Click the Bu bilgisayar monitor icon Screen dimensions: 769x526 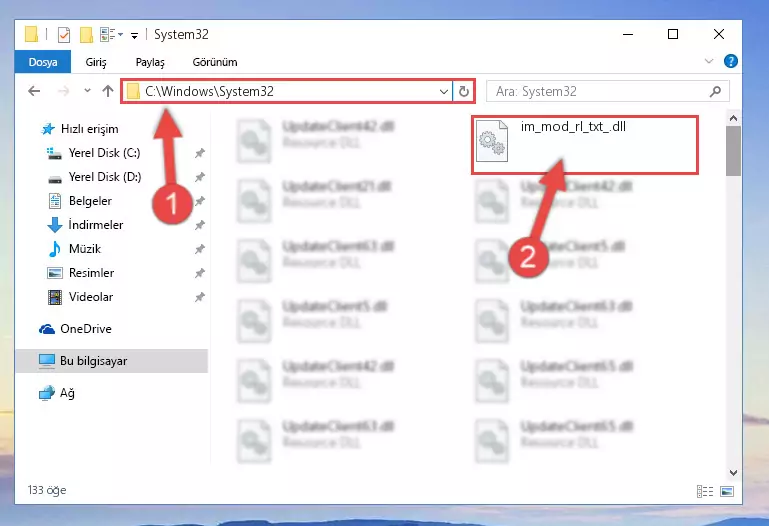47,361
